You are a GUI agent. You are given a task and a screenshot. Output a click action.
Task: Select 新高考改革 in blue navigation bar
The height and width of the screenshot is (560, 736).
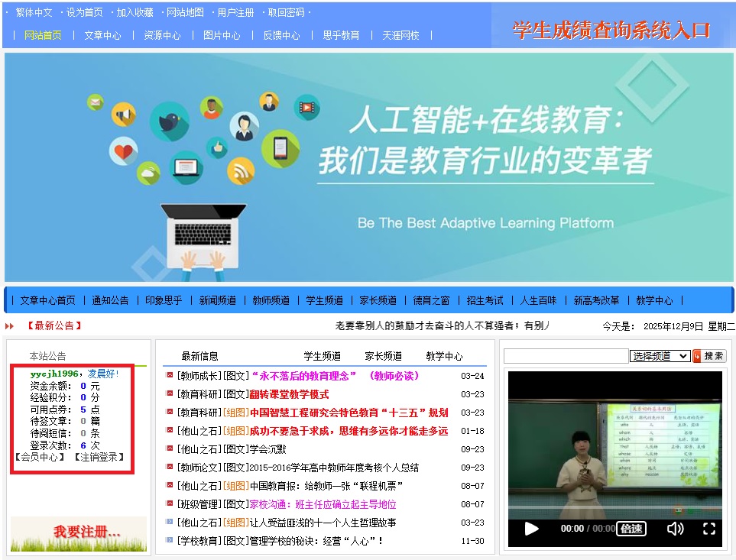coord(596,300)
